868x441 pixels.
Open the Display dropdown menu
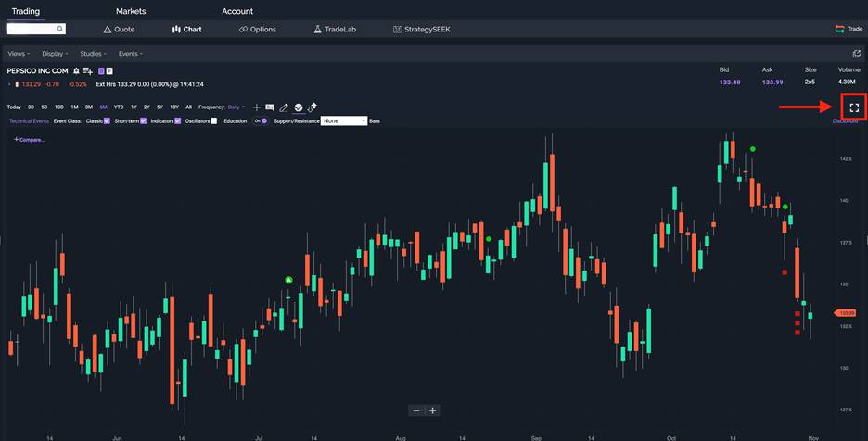[x=55, y=54]
